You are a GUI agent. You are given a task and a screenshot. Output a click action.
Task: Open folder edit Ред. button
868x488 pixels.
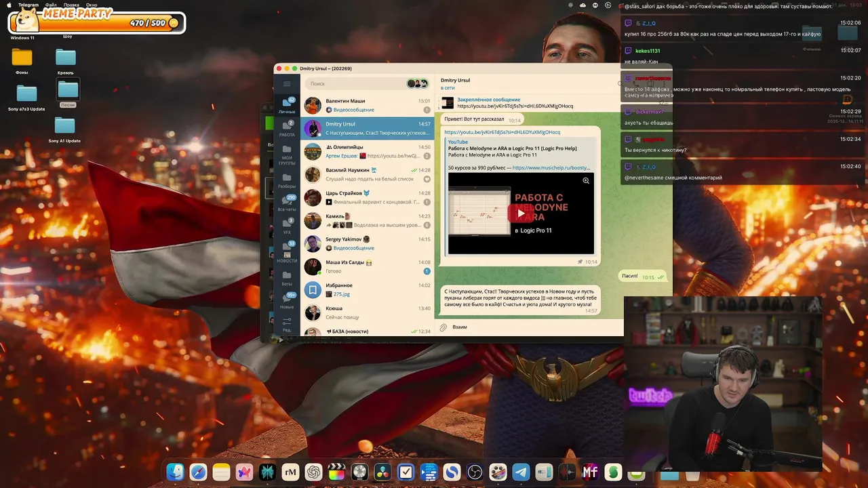tap(287, 325)
